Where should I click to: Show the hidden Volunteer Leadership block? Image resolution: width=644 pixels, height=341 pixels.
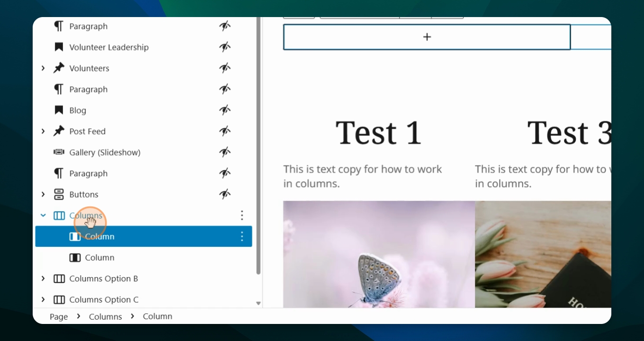(x=225, y=47)
